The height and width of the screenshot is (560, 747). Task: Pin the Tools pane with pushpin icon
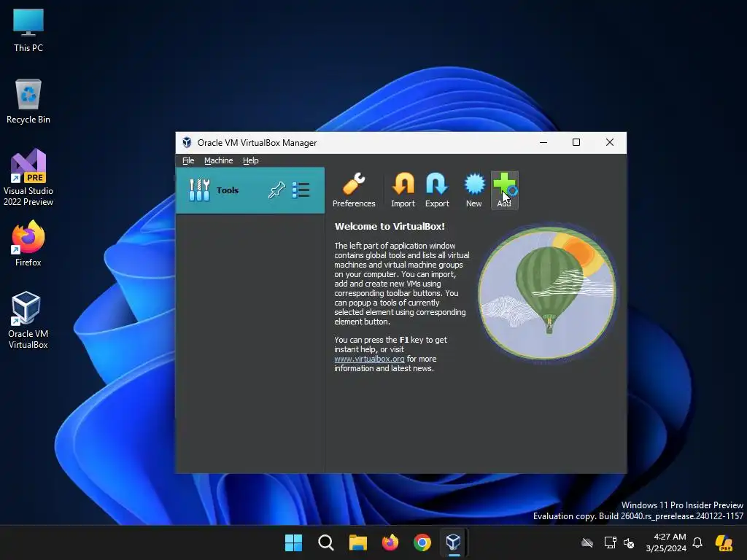pyautogui.click(x=276, y=190)
